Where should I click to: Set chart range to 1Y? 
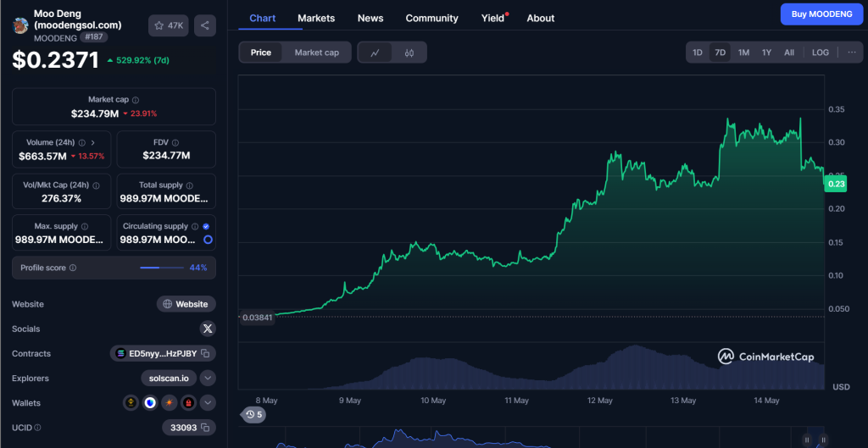click(766, 53)
